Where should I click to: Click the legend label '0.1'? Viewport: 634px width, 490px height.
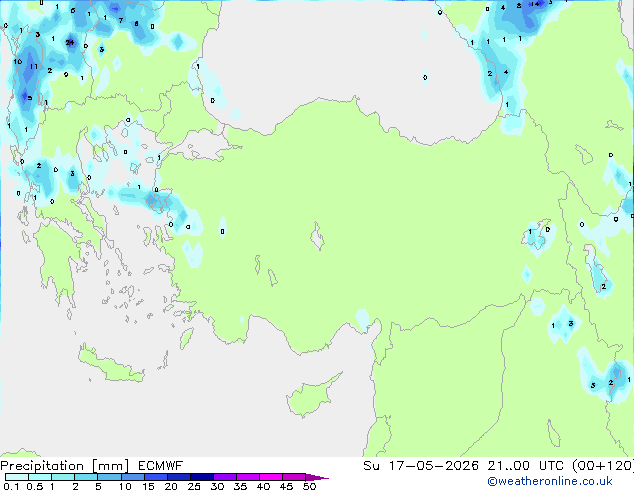pos(11,486)
